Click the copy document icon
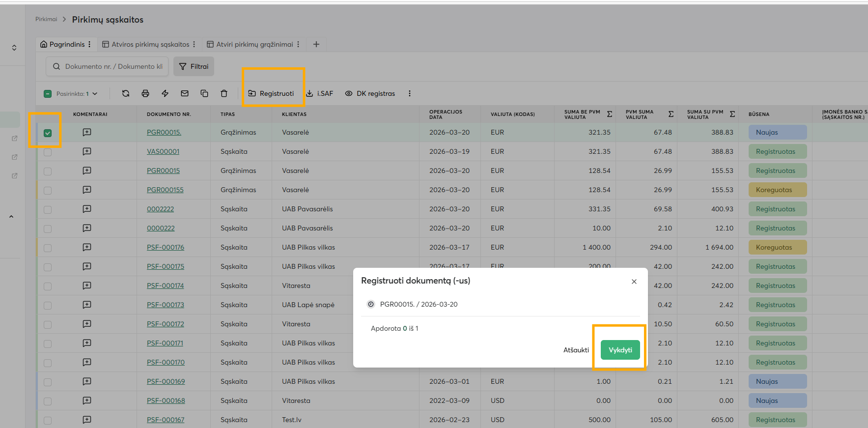The height and width of the screenshot is (428, 868). (204, 93)
